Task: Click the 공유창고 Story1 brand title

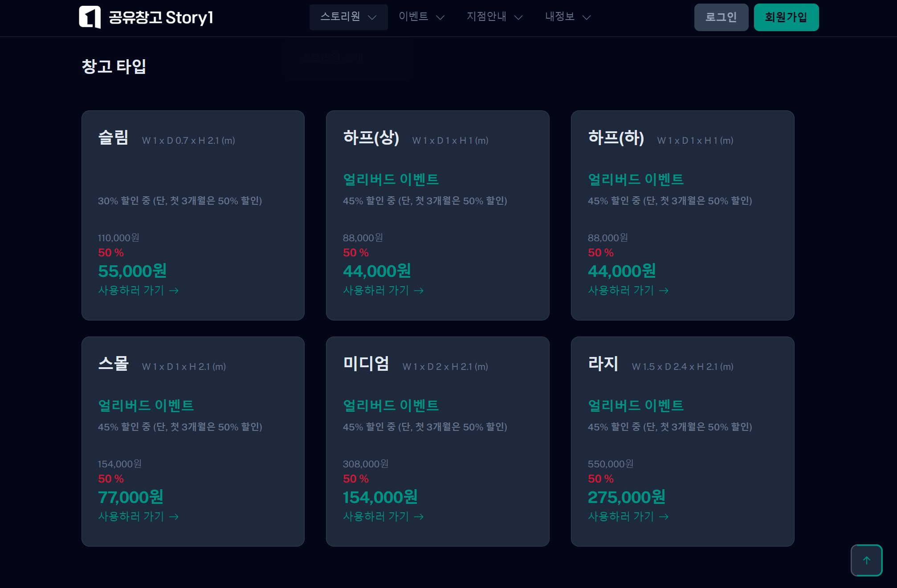Action: (161, 18)
